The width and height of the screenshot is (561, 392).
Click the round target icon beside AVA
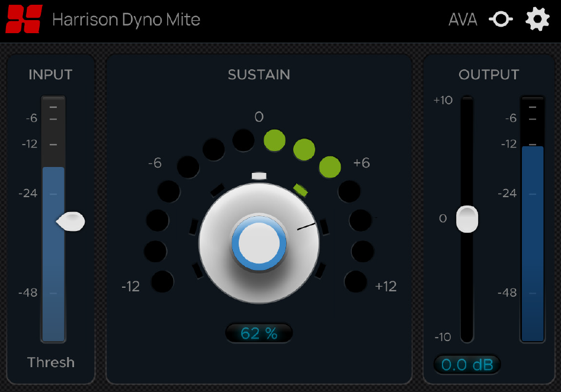501,20
